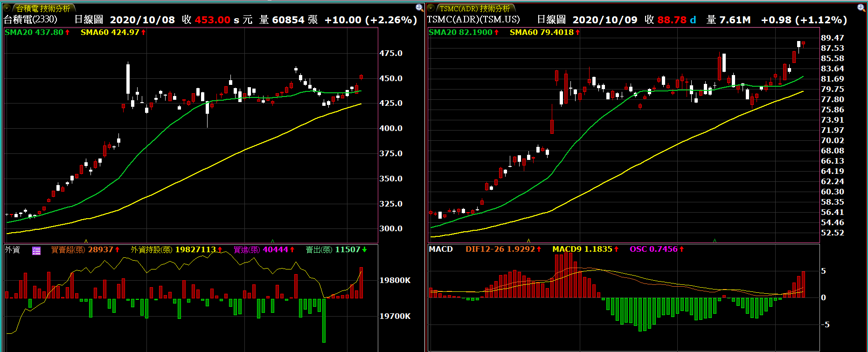The width and height of the screenshot is (868, 352).
Task: Click the change +10.00 (+2.26%)
Action: coord(371,20)
